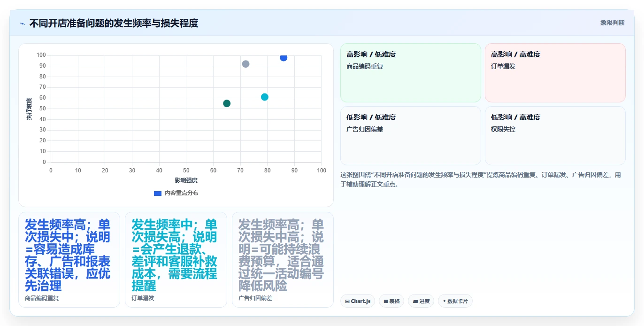Open the 低影响 / 低难度 quadrant card
The height and width of the screenshot is (326, 644).
tap(411, 136)
